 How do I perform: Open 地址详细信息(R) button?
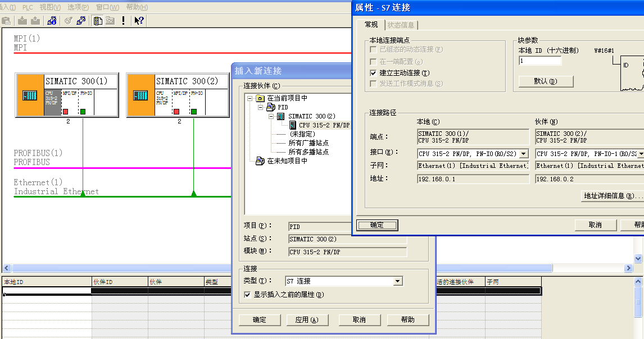(613, 196)
